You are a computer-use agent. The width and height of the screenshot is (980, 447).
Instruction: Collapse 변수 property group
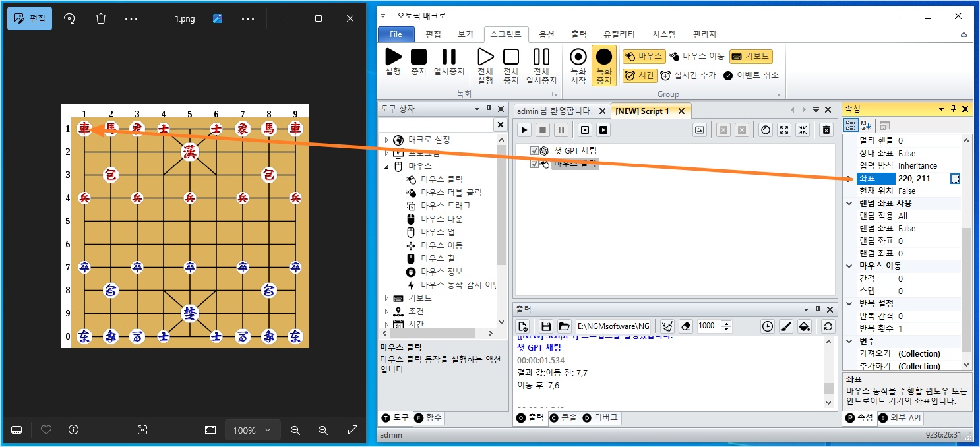(x=849, y=341)
